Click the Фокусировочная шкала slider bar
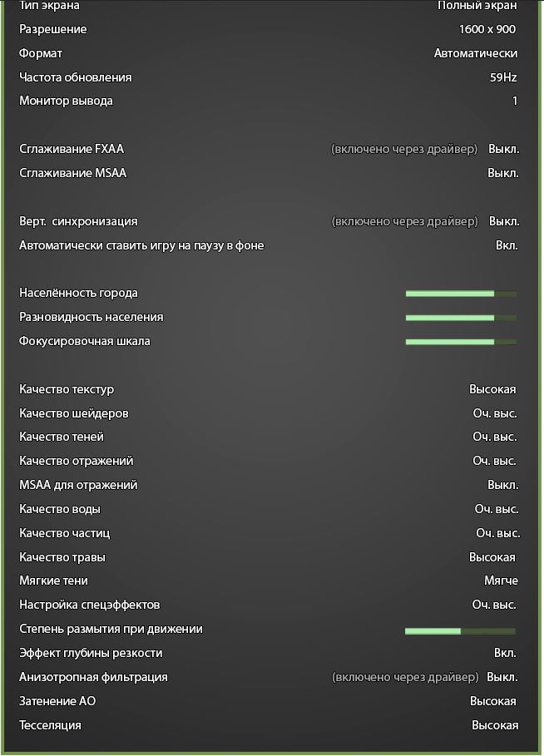The image size is (544, 756). pos(461,342)
